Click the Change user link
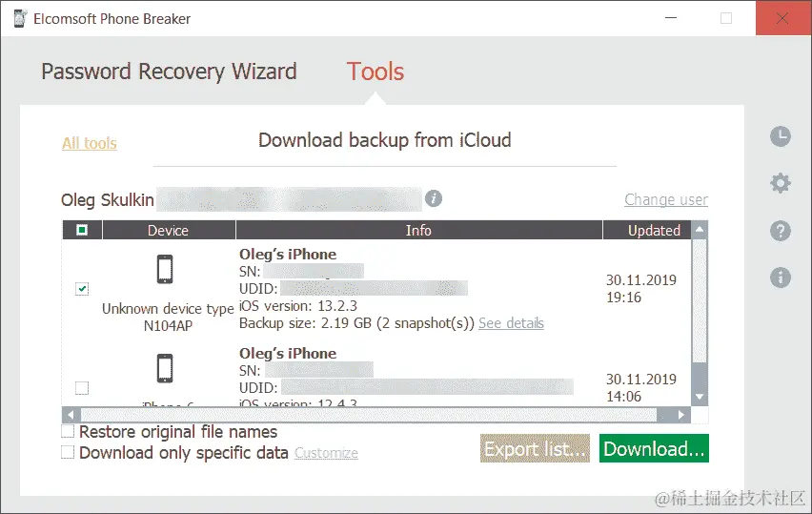This screenshot has height=514, width=812. pos(666,199)
